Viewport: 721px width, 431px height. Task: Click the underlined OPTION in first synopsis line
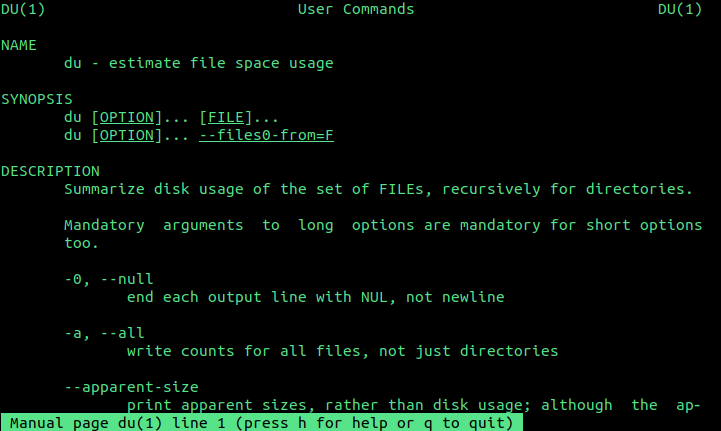(x=127, y=117)
